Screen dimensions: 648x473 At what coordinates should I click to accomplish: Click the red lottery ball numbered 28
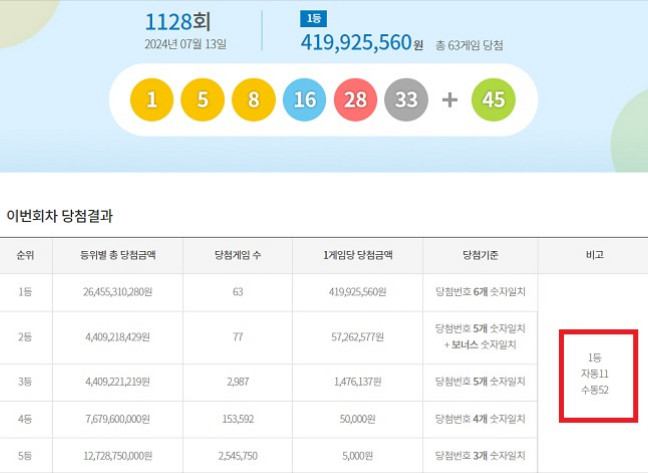click(355, 100)
